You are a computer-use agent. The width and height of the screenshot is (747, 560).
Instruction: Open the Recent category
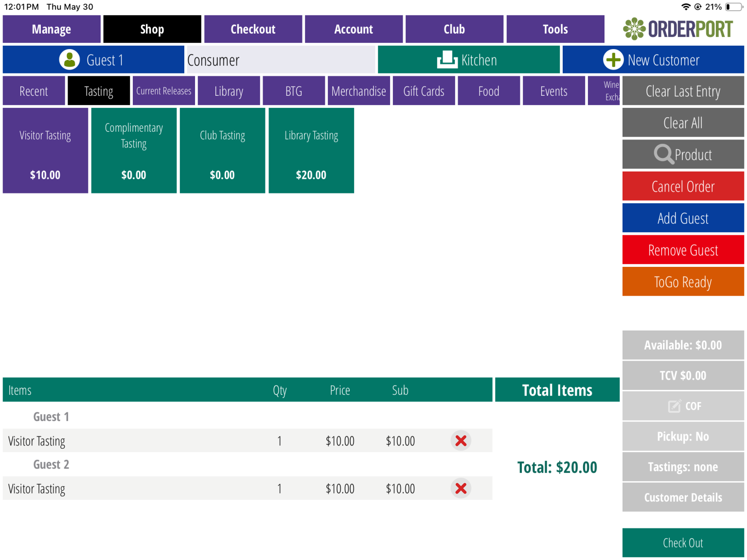click(34, 90)
